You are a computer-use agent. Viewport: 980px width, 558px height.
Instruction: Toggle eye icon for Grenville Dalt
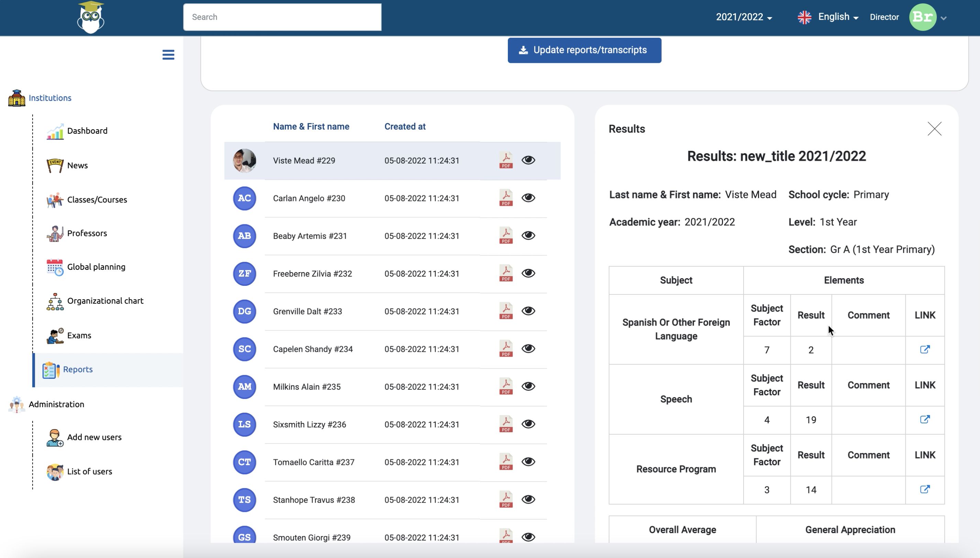[528, 311]
